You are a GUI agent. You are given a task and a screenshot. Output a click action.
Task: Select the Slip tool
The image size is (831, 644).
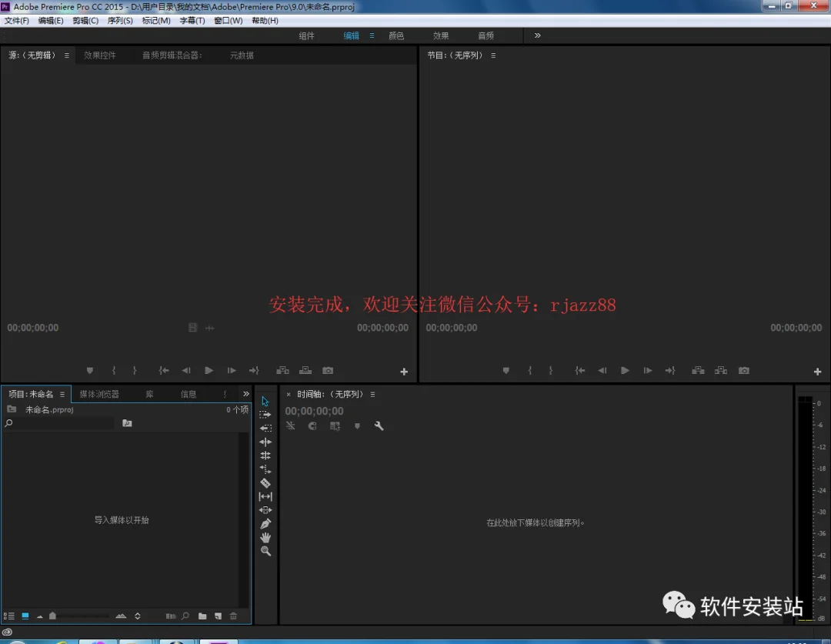pyautogui.click(x=265, y=496)
